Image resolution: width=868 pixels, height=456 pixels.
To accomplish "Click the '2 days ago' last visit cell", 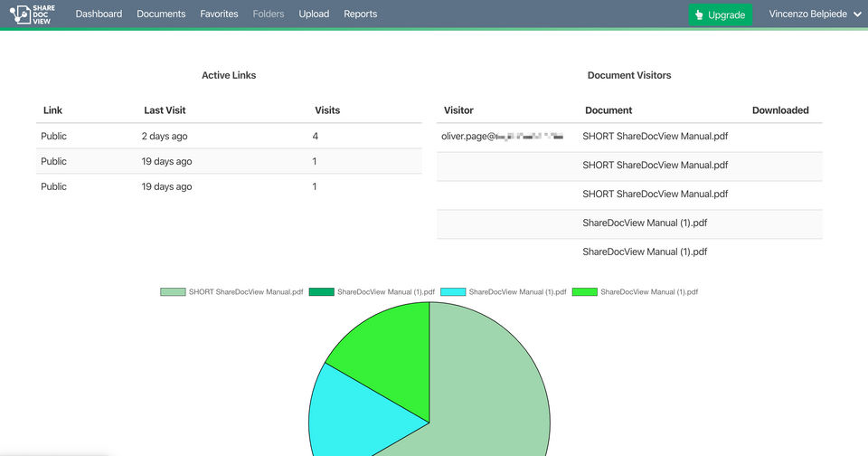I will (165, 136).
